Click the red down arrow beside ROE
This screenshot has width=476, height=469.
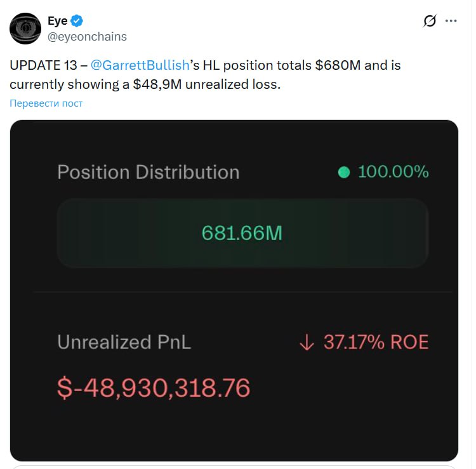(307, 343)
